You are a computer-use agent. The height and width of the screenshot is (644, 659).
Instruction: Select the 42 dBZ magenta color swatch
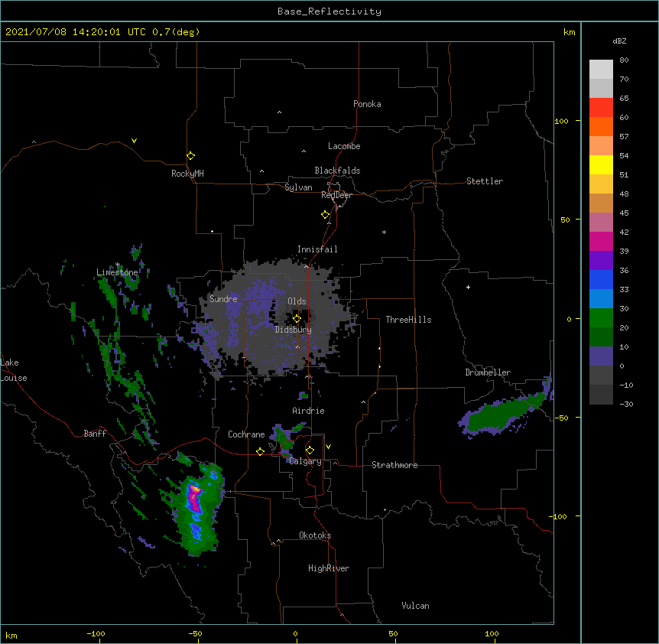tap(601, 241)
